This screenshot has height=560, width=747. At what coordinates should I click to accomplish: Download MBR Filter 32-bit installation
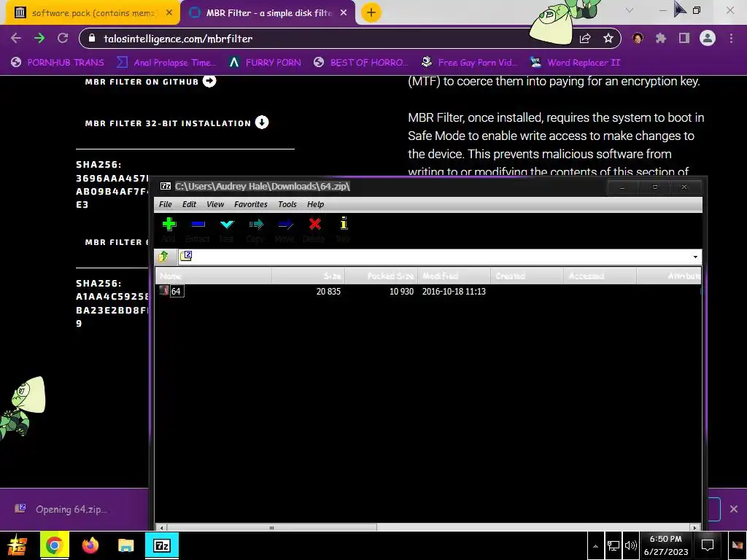pyautogui.click(x=177, y=122)
